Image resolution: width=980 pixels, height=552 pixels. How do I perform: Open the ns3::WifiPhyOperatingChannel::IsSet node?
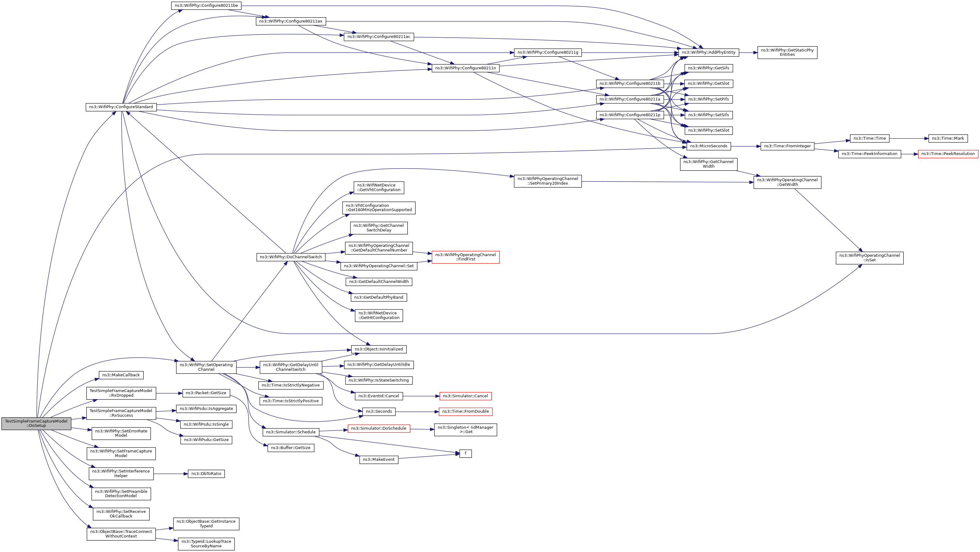click(x=869, y=258)
